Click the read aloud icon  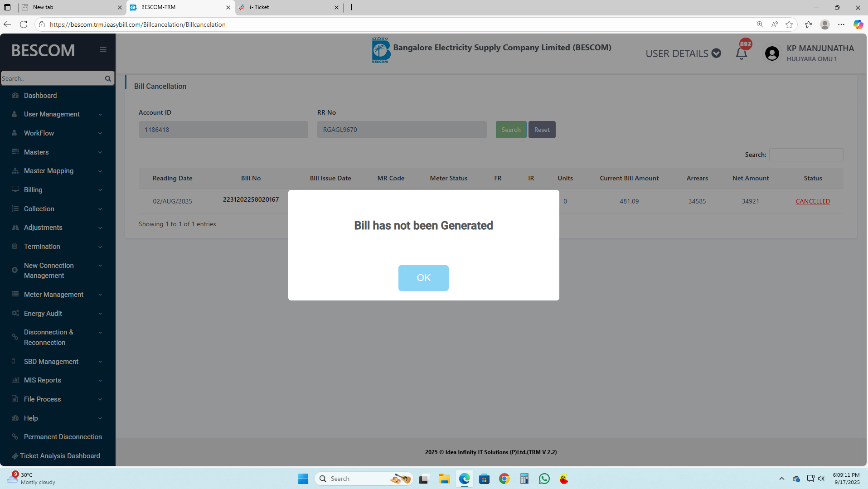coord(775,24)
